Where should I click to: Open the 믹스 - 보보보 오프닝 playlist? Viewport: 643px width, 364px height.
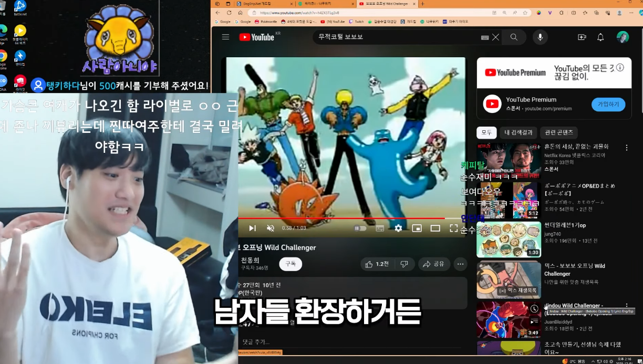(509, 280)
